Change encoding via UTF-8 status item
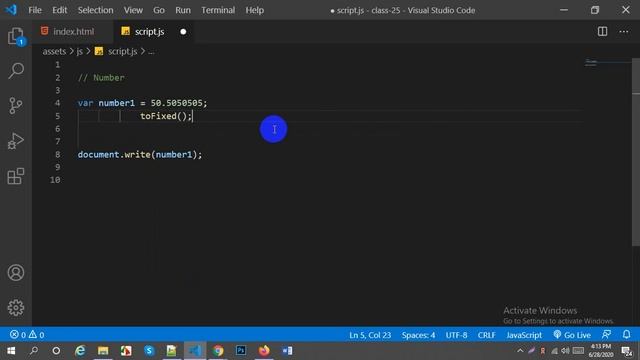640x360 pixels. click(x=456, y=335)
